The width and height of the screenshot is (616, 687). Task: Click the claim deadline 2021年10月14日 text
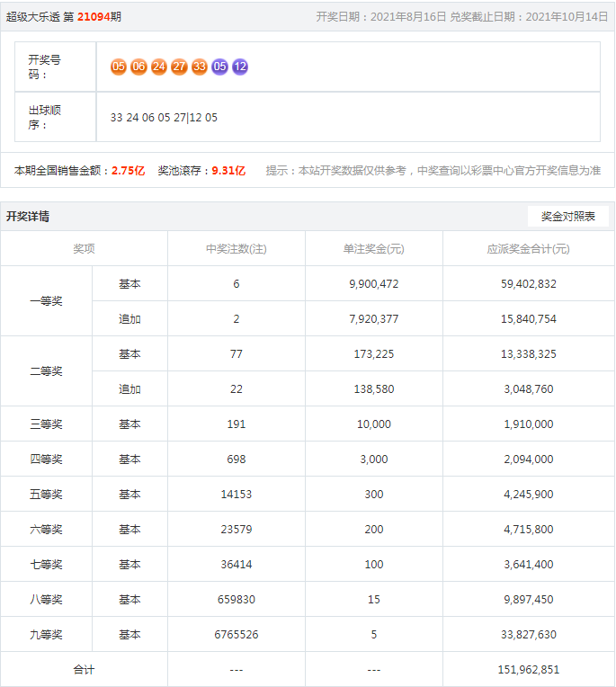[x=567, y=17]
